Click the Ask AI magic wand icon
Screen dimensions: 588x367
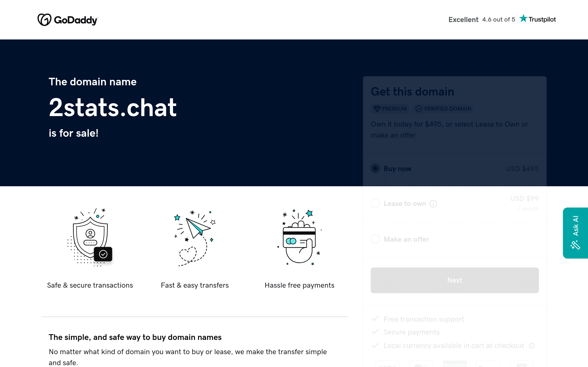pos(575,245)
